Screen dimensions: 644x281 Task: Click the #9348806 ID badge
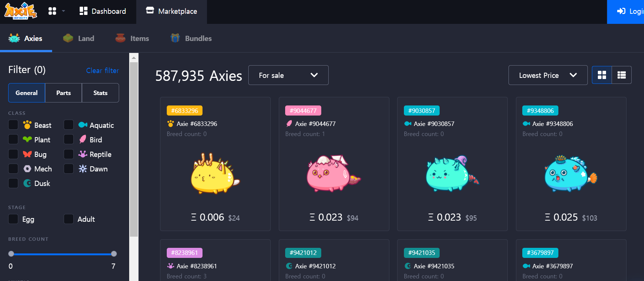pos(541,111)
